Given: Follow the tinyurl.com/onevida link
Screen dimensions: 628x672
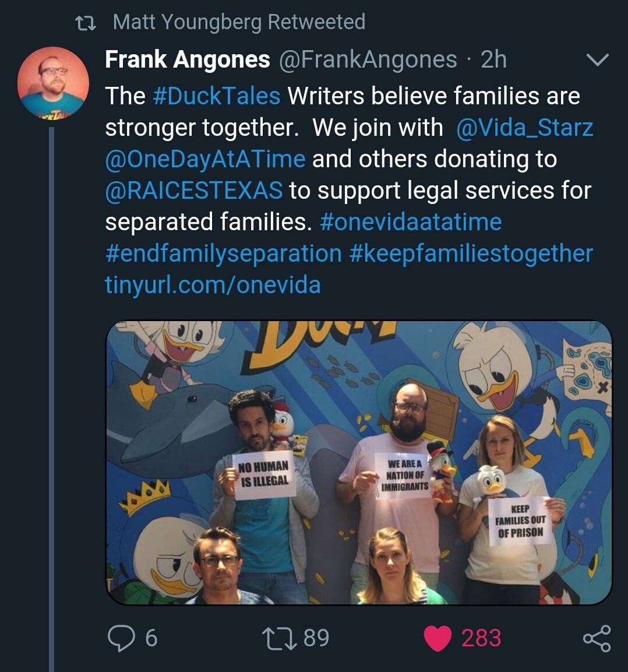Looking at the screenshot, I should coord(213,285).
